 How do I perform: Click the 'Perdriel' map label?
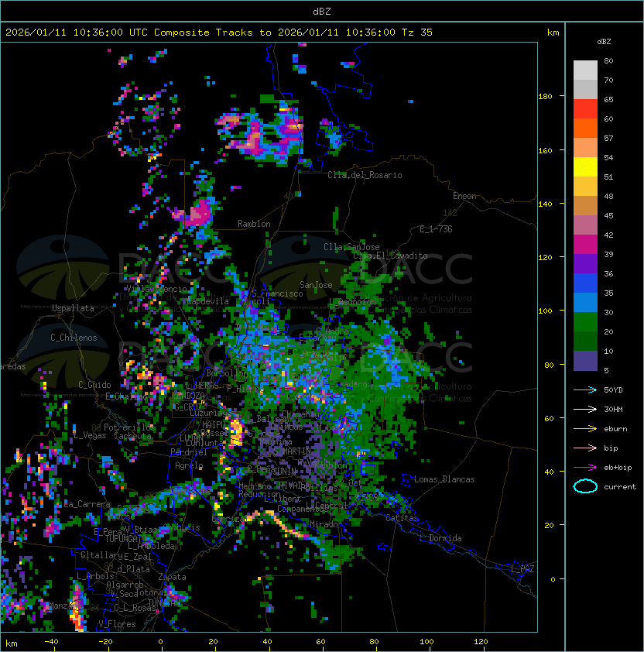click(x=189, y=452)
